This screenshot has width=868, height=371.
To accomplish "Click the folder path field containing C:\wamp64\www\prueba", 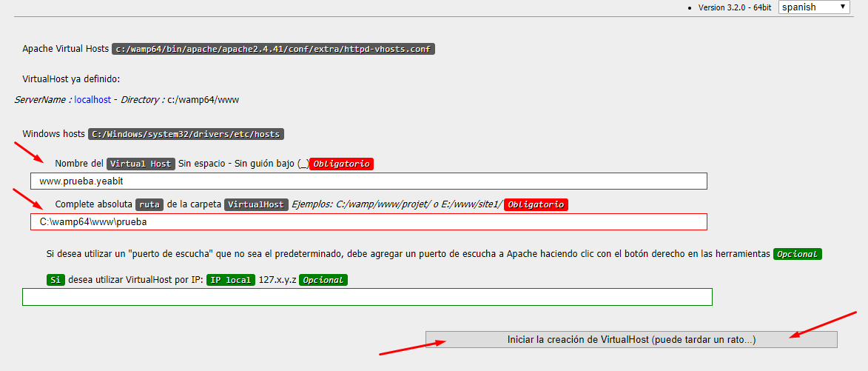I will pyautogui.click(x=369, y=222).
